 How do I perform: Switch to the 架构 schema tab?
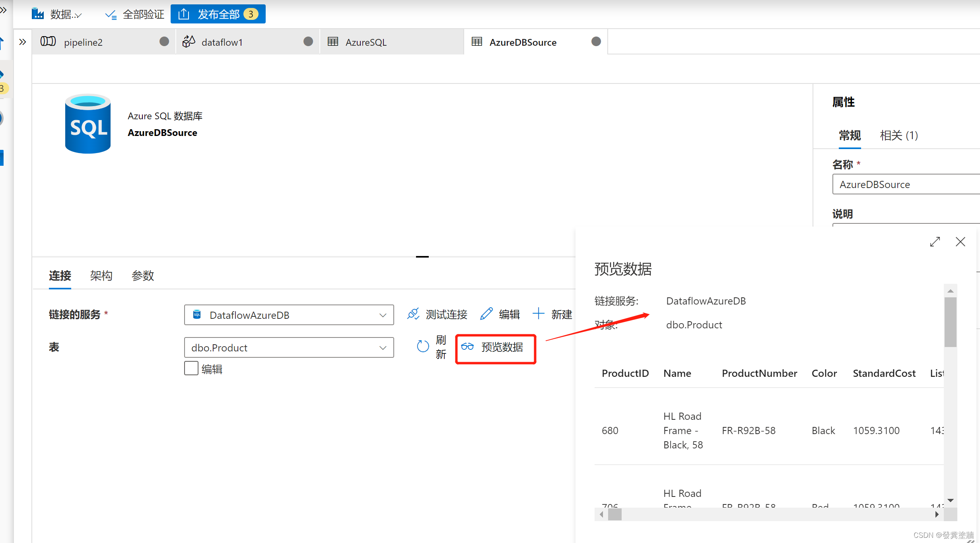101,275
